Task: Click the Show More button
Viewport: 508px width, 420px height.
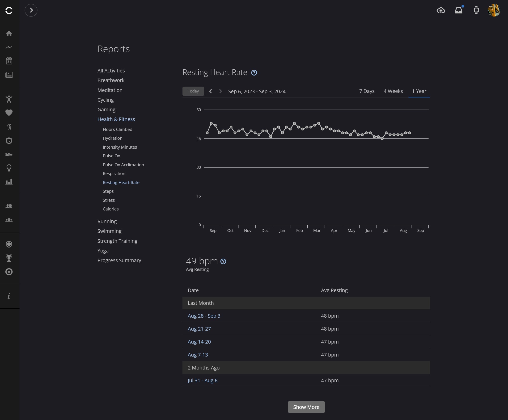Action: click(x=306, y=407)
